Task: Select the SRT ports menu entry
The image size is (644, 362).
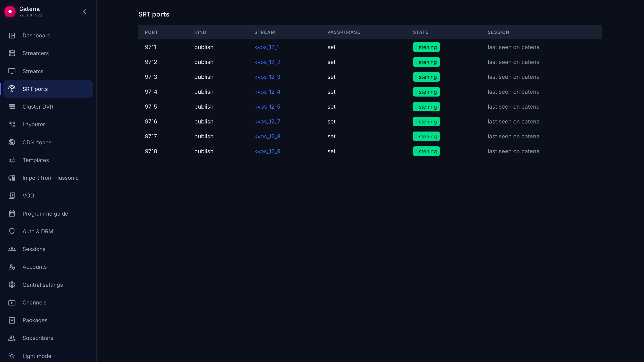Action: pyautogui.click(x=48, y=89)
